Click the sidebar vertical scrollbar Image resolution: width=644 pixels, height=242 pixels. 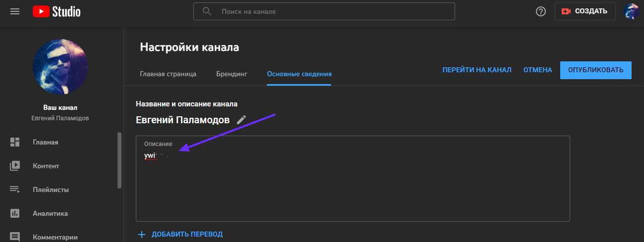click(x=119, y=160)
